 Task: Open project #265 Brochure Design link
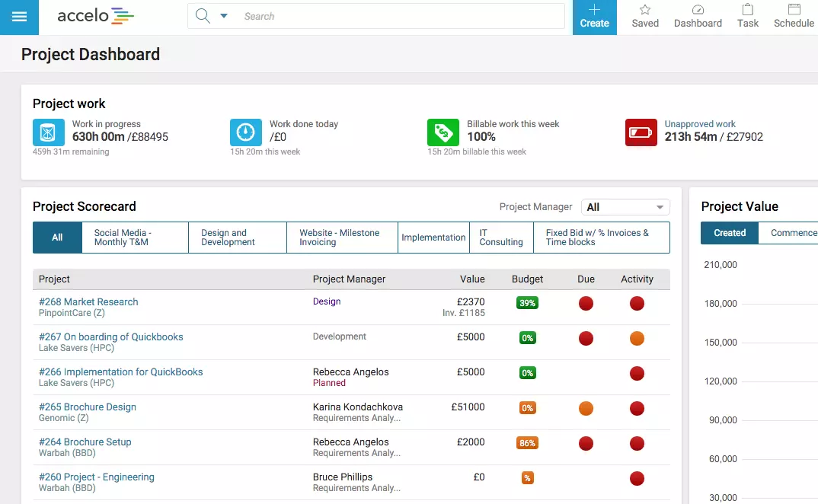click(88, 407)
